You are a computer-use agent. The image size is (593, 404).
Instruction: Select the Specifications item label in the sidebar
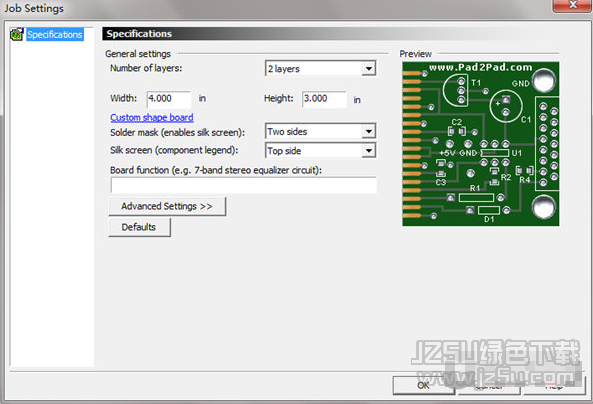pyautogui.click(x=55, y=34)
